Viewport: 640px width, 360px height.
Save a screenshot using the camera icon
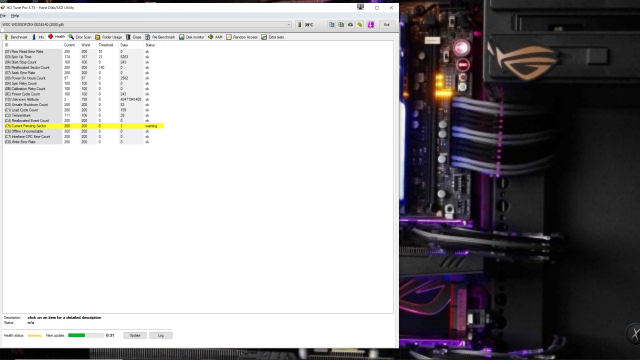pos(350,24)
